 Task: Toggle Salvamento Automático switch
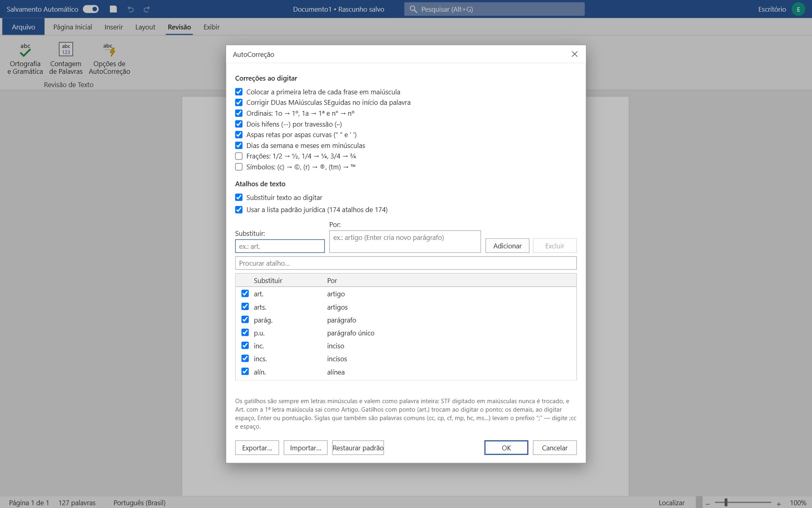click(x=91, y=9)
